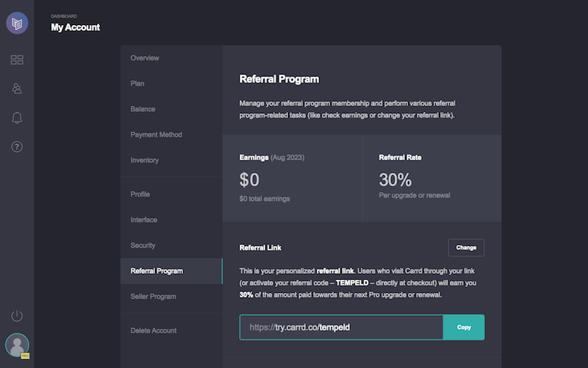Open the help question mark icon

pos(17,146)
